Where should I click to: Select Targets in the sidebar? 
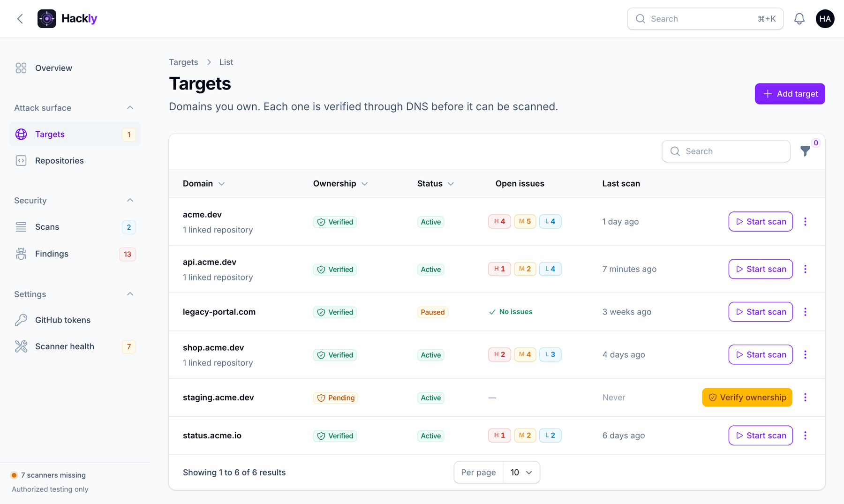pos(75,135)
